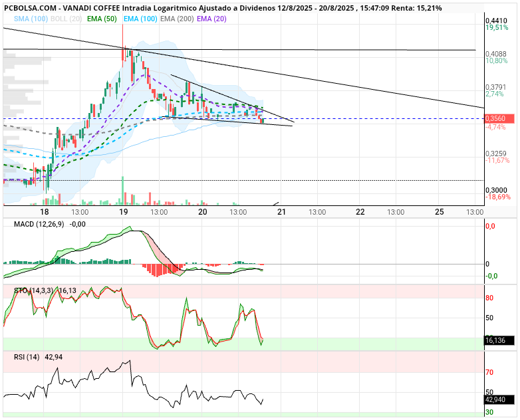Viewport: 520px width, 420px height.
Task: Toggle the SMA (100) legend label
Action: [x=31, y=19]
